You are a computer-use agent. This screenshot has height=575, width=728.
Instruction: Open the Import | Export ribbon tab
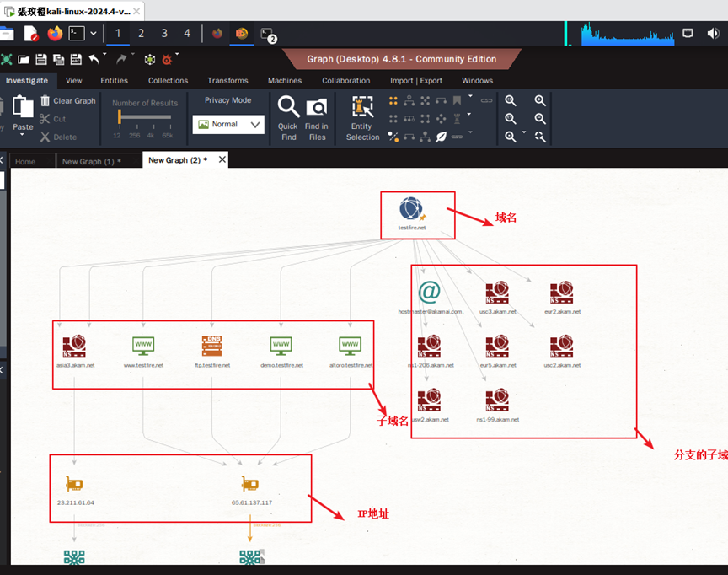pyautogui.click(x=416, y=80)
